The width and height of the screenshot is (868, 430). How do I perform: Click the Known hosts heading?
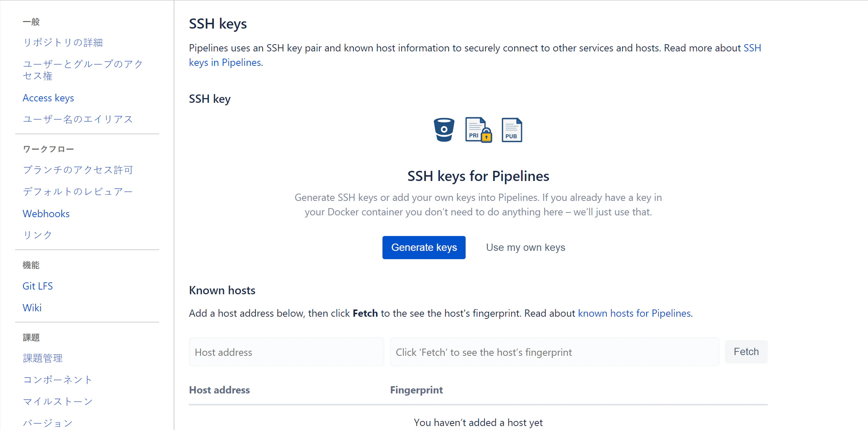[x=222, y=291]
